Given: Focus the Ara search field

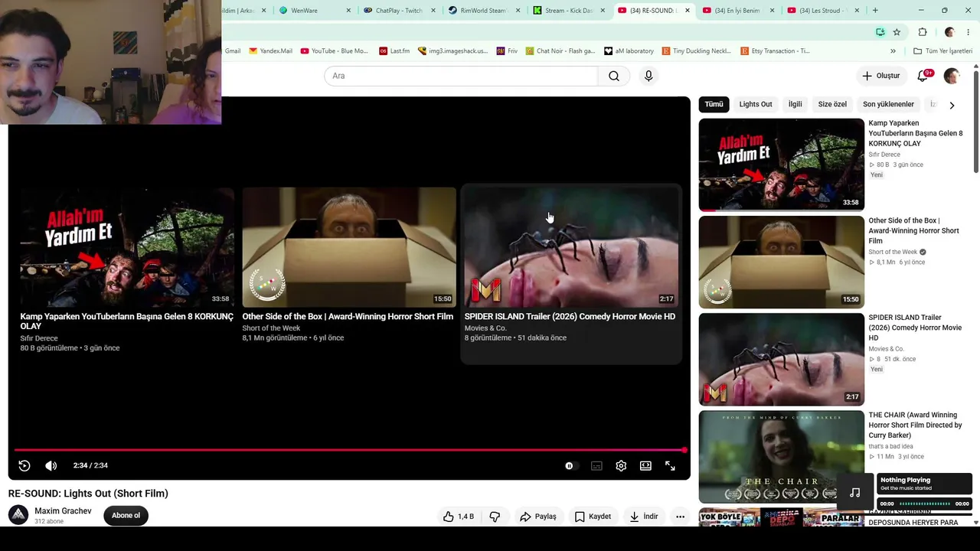Looking at the screenshot, I should coord(461,76).
